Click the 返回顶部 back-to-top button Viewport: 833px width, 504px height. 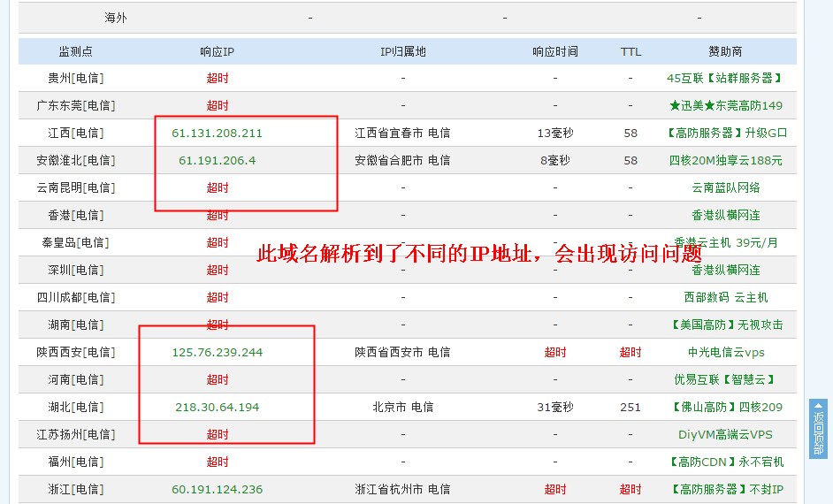(x=818, y=429)
